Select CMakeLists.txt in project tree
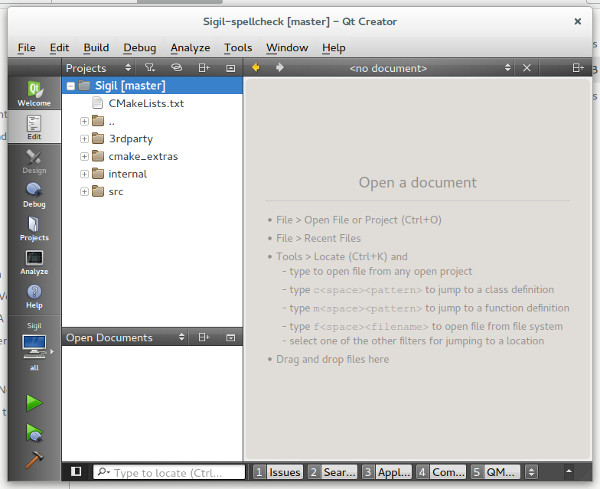 coord(146,103)
